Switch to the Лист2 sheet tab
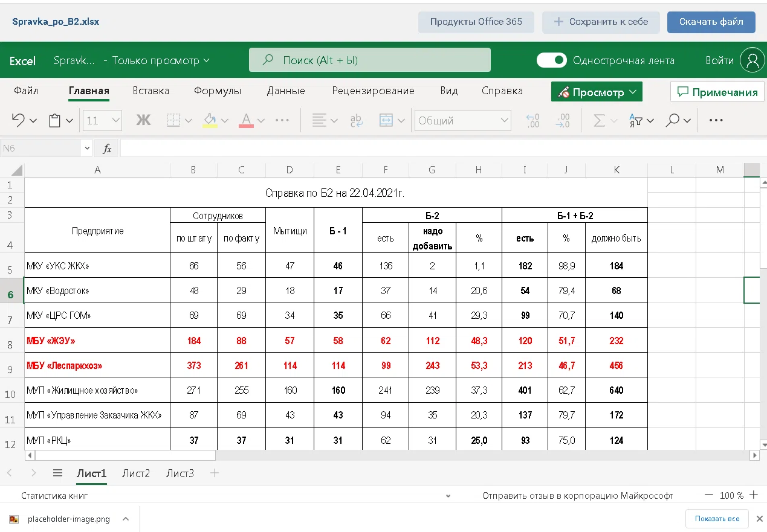767x532 pixels. 136,473
